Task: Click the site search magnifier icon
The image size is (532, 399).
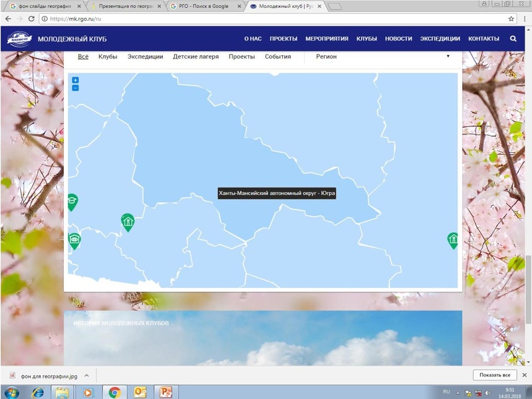Action: [513, 39]
